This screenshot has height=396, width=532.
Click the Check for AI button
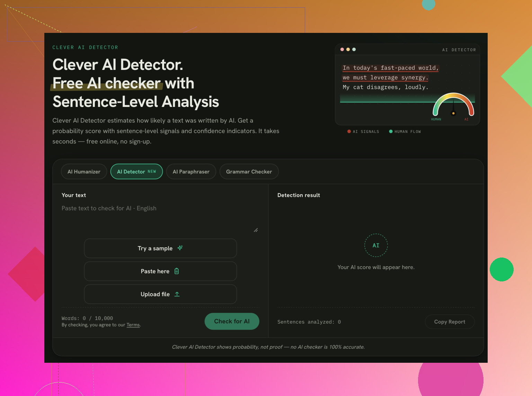pyautogui.click(x=232, y=321)
